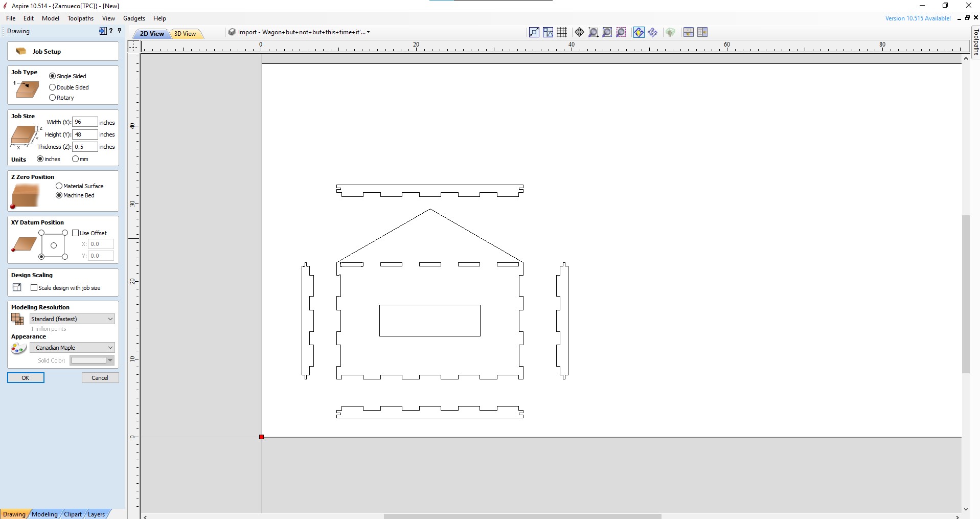Set XY datum to center position
This screenshot has width=980, height=519.
(x=53, y=245)
